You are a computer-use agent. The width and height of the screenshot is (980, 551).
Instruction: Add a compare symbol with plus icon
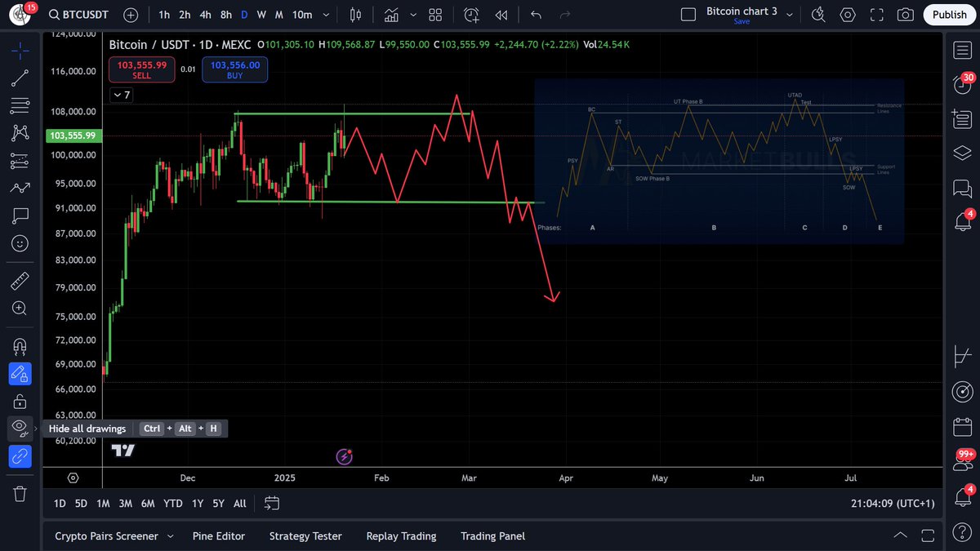pos(131,15)
